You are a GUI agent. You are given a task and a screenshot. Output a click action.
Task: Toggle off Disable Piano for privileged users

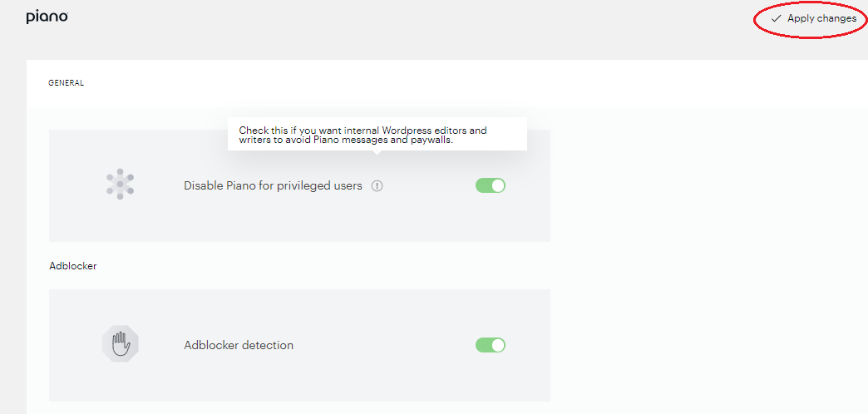(491, 185)
